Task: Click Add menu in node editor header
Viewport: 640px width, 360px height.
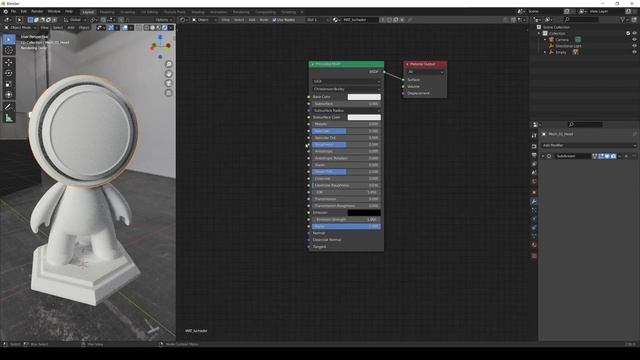Action: (252, 20)
